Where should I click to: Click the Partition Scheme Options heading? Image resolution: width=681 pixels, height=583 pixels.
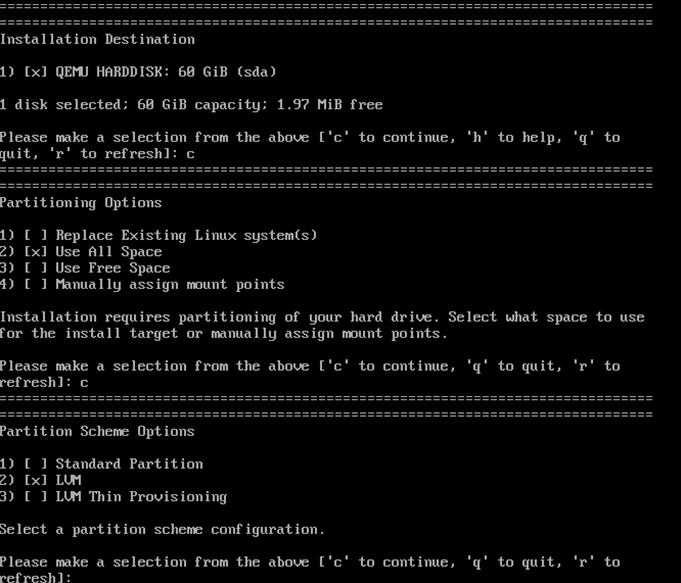(97, 431)
